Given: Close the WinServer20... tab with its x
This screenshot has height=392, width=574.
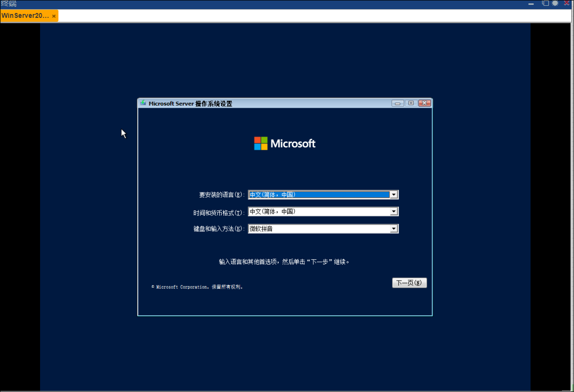Looking at the screenshot, I should pos(54,16).
